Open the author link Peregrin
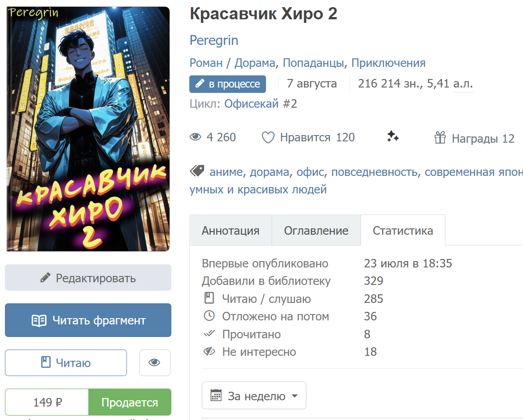Screen dimensions: 523x420 [214, 40]
